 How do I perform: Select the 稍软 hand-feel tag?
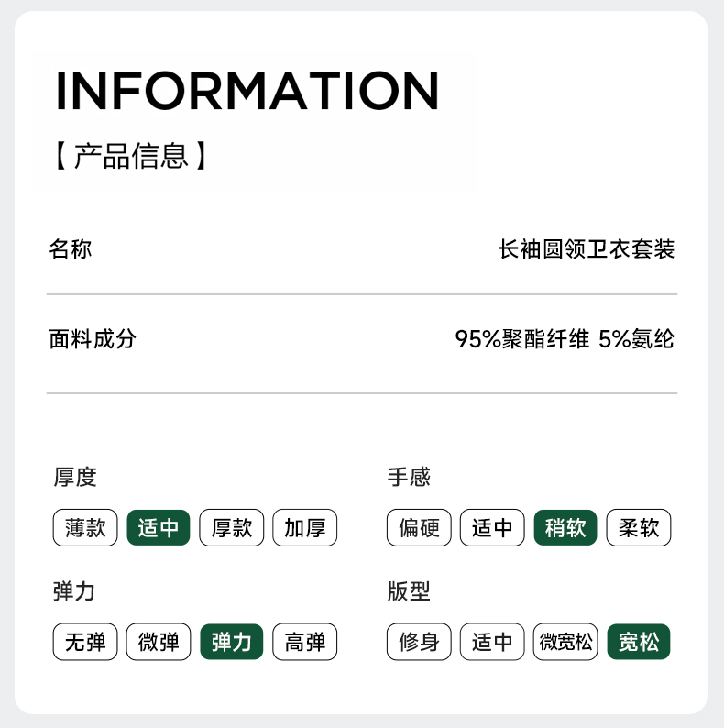coord(565,528)
